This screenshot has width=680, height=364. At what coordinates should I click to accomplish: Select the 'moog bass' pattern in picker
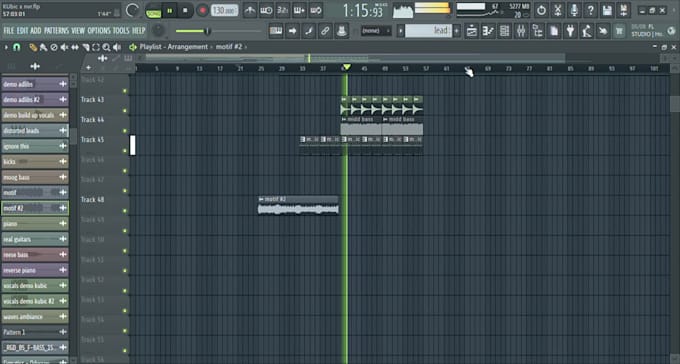(35, 177)
